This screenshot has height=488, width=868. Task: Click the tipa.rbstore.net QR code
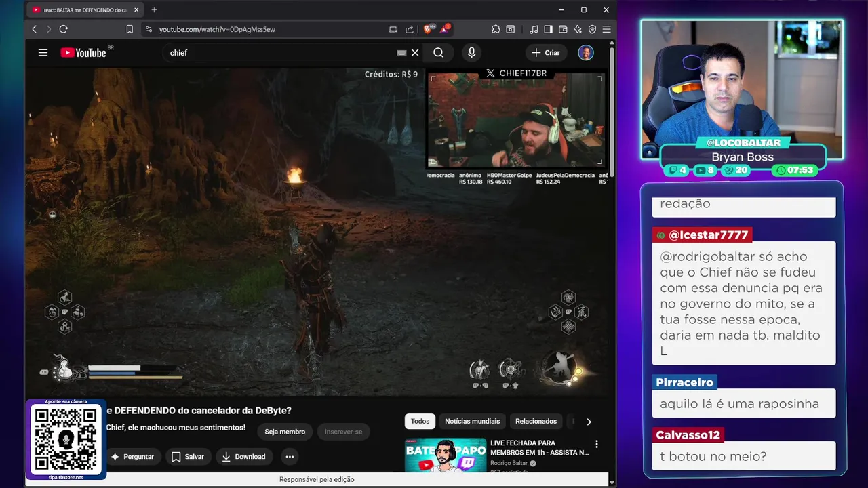(x=66, y=441)
